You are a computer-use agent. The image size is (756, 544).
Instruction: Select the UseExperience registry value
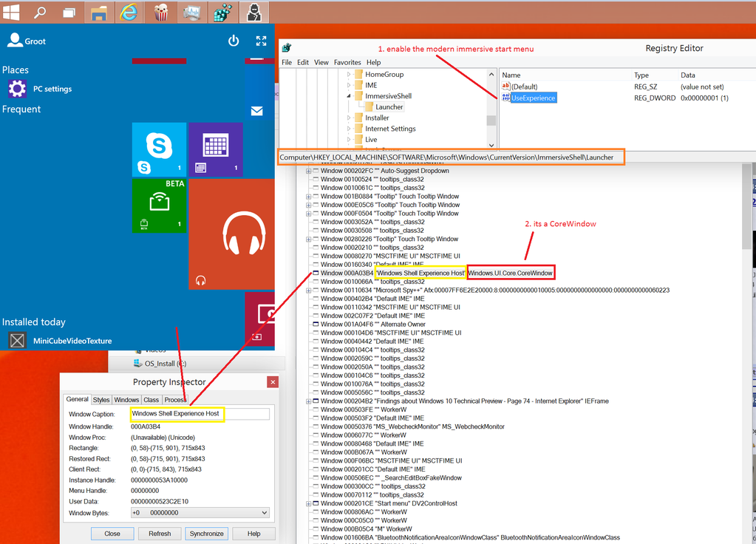534,98
